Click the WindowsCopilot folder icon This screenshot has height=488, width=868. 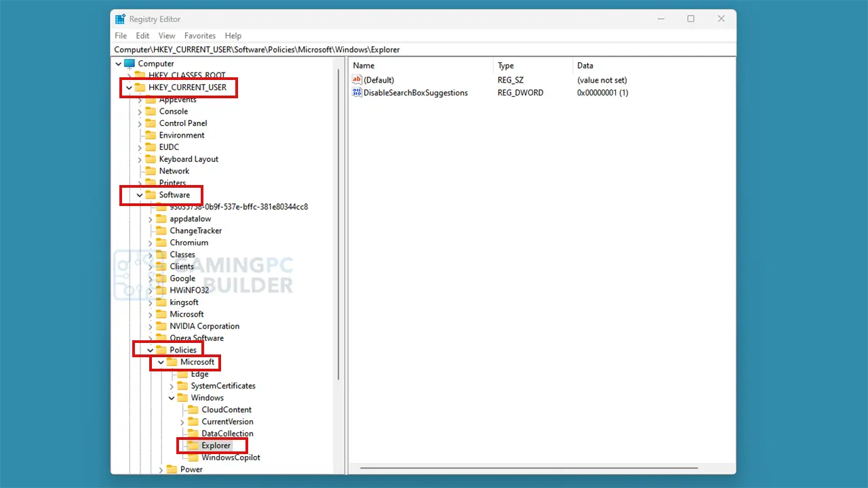point(193,457)
